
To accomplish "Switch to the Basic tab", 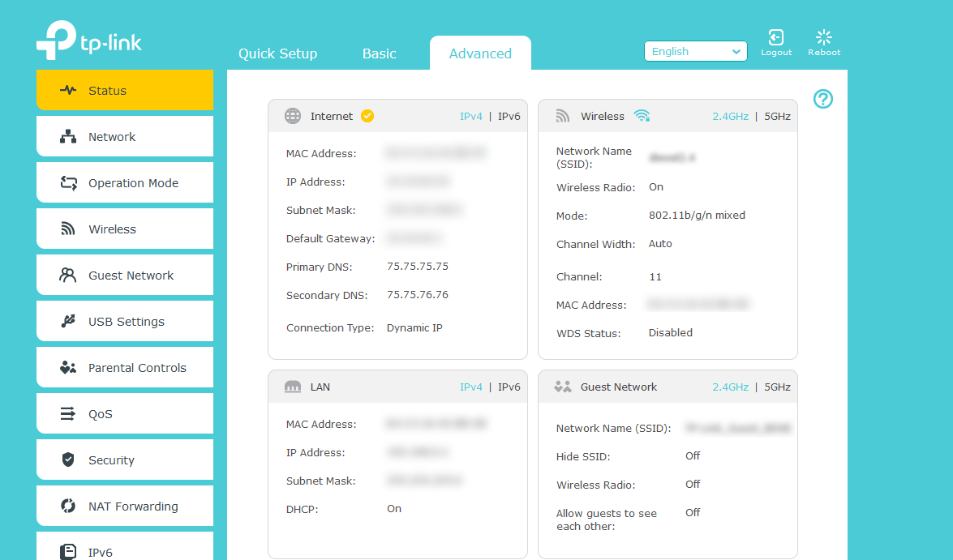I will pos(379,53).
